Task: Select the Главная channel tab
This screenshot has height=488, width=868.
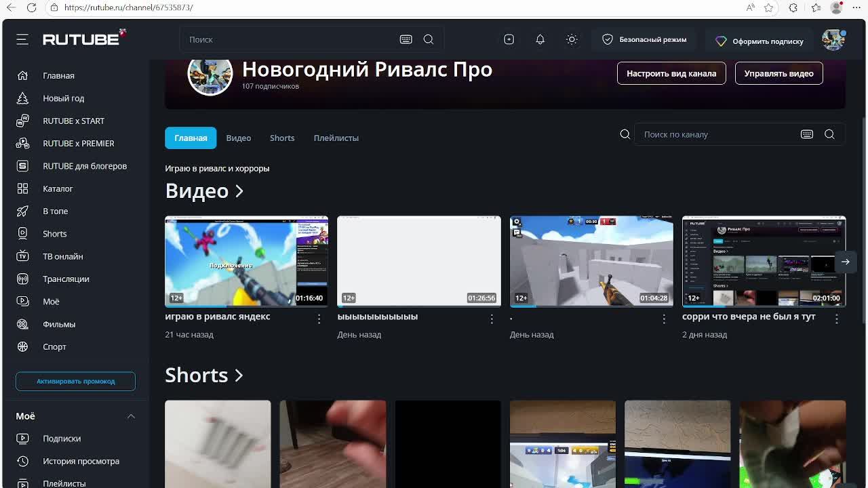Action: click(191, 138)
